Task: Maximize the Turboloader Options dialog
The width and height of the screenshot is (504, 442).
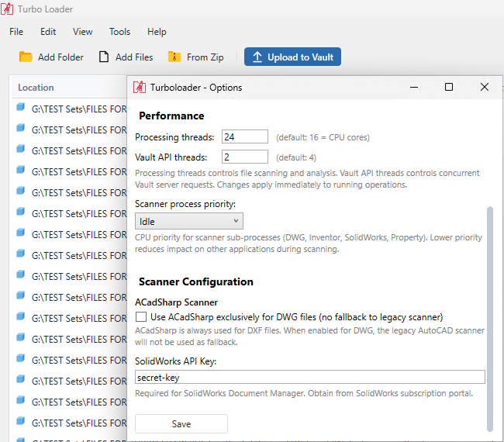Action: tap(449, 87)
